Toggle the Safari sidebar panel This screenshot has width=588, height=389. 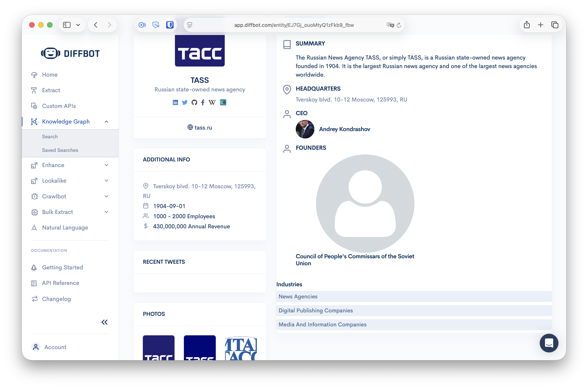[67, 25]
